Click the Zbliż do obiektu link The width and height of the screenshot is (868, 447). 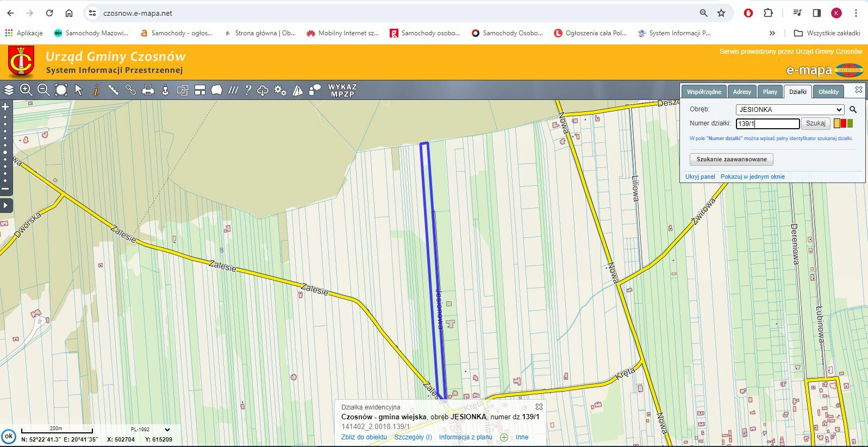pos(364,437)
